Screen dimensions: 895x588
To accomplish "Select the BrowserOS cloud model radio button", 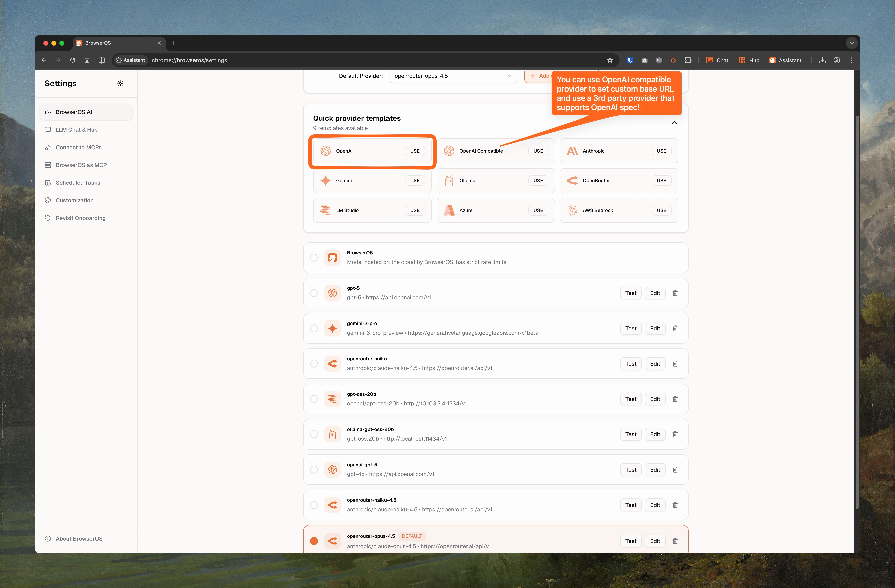I will pos(314,257).
